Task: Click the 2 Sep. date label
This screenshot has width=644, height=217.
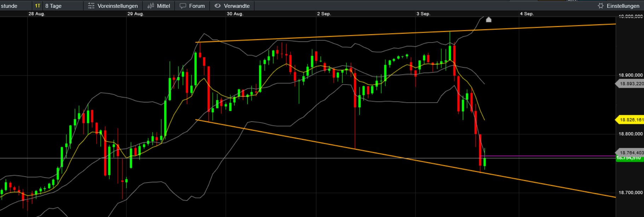Action: coord(324,14)
